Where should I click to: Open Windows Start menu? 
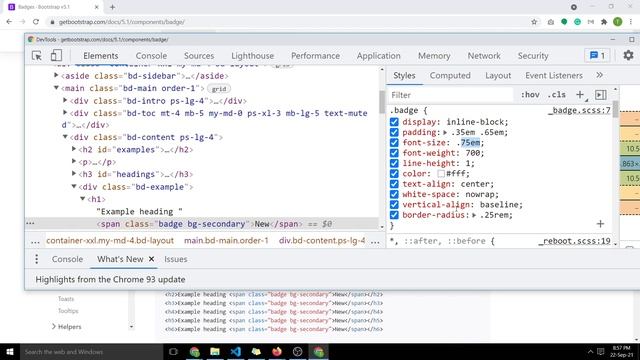(10, 351)
